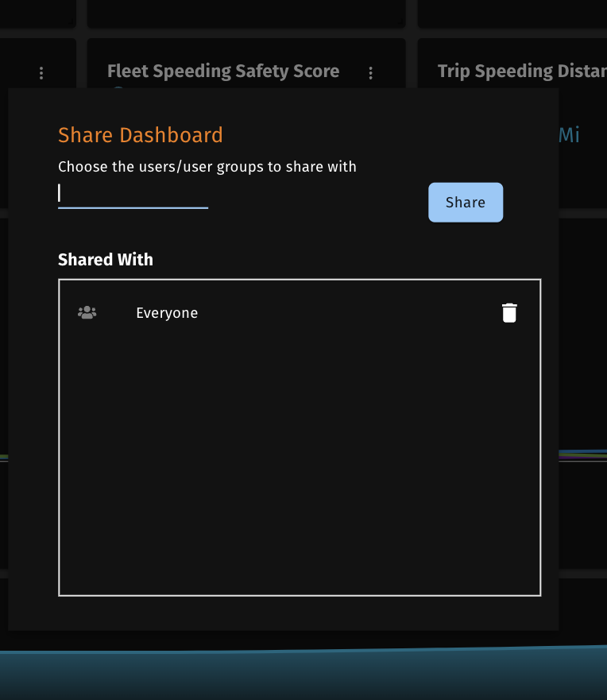Click the 'Choose the users/user groups' instruction text
This screenshot has width=607, height=700.
207,167
